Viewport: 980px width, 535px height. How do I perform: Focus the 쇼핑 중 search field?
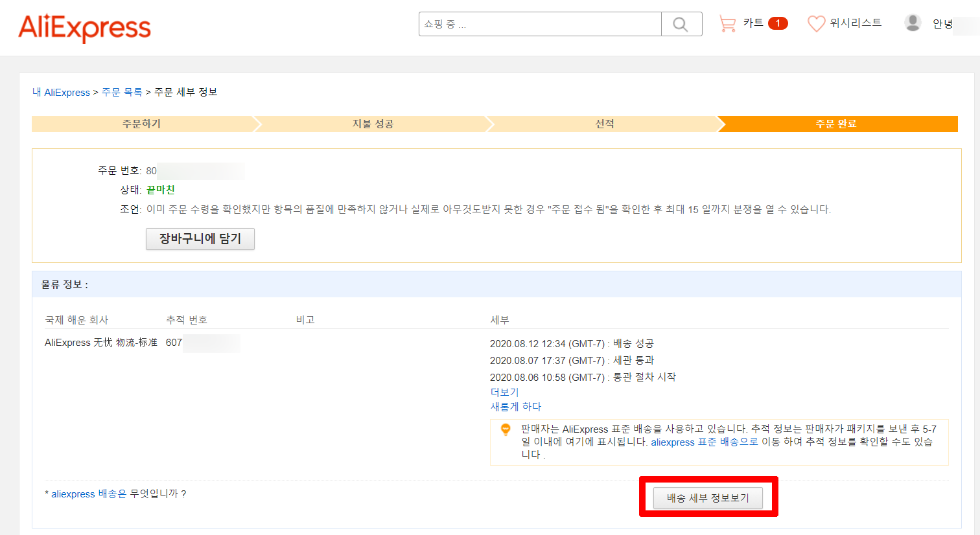[x=540, y=24]
